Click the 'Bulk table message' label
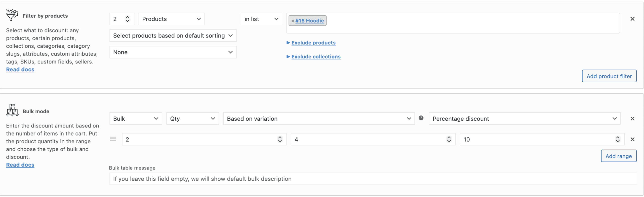Viewport: 644px width, 197px height. pyautogui.click(x=132, y=168)
